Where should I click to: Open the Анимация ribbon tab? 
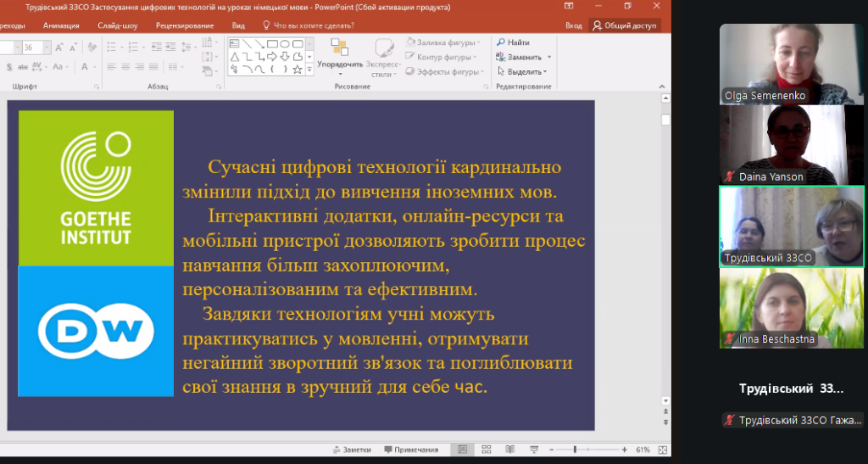tap(61, 25)
